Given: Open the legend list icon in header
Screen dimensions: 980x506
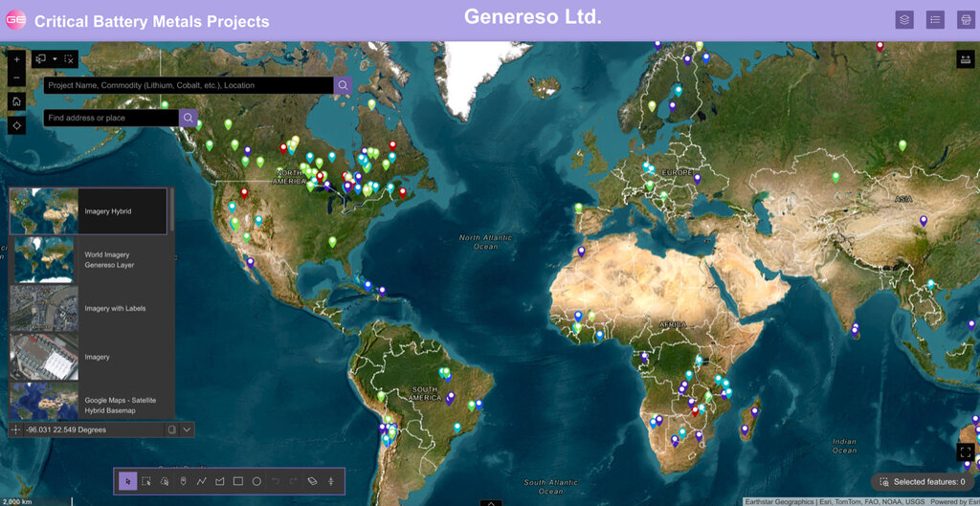Looking at the screenshot, I should click(935, 19).
